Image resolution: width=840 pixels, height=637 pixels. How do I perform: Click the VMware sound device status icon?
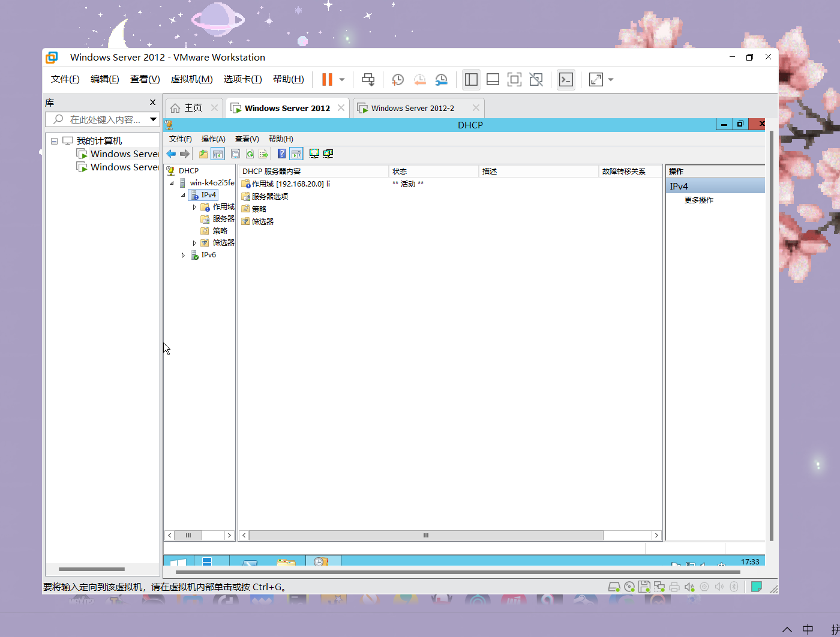click(689, 587)
